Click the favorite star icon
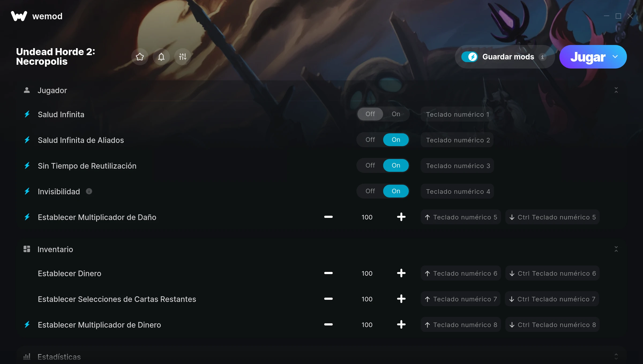 click(x=140, y=57)
